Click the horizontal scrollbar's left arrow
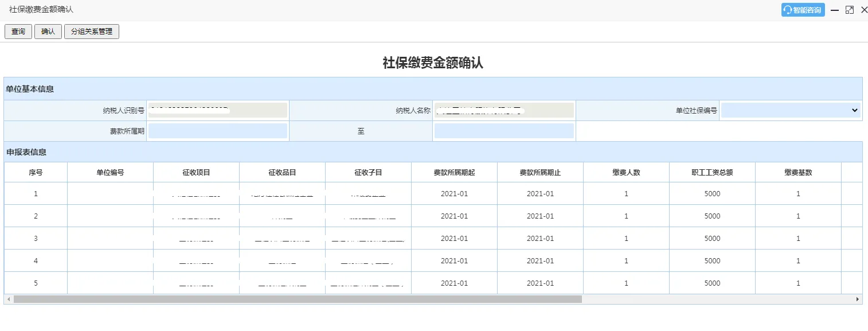The height and width of the screenshot is (331, 868). [x=8, y=299]
